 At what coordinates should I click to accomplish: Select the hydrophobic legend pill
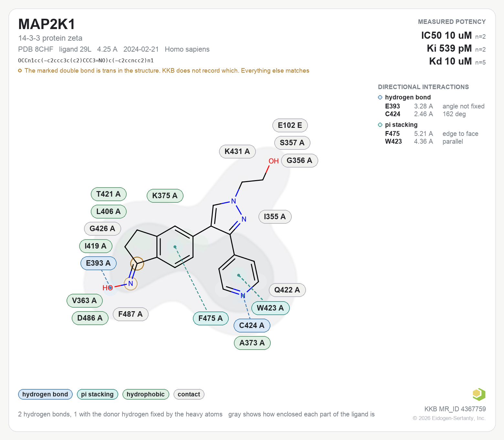(x=146, y=394)
